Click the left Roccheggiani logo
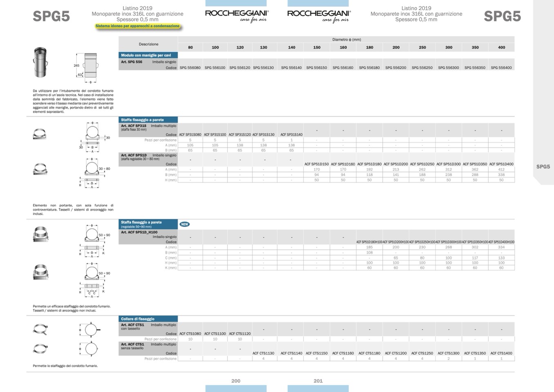The width and height of the screenshot is (554, 392). click(237, 16)
